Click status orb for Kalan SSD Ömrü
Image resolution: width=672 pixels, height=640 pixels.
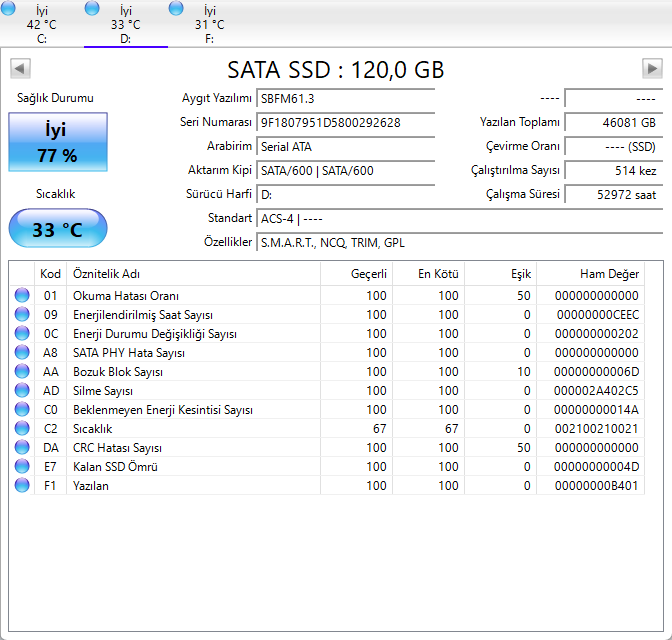pyautogui.click(x=22, y=467)
